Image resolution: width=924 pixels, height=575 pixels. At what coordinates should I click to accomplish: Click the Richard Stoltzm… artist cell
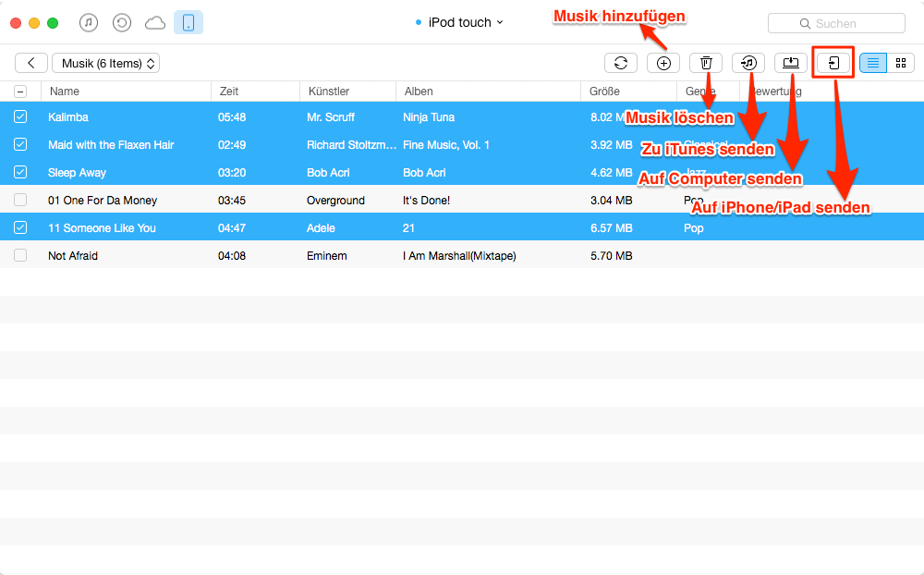click(351, 145)
